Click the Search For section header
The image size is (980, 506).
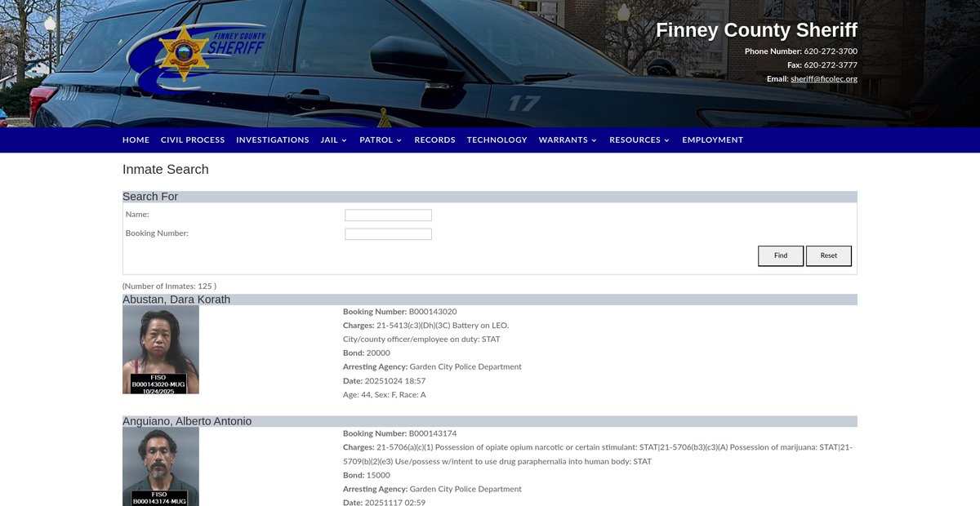tap(490, 197)
